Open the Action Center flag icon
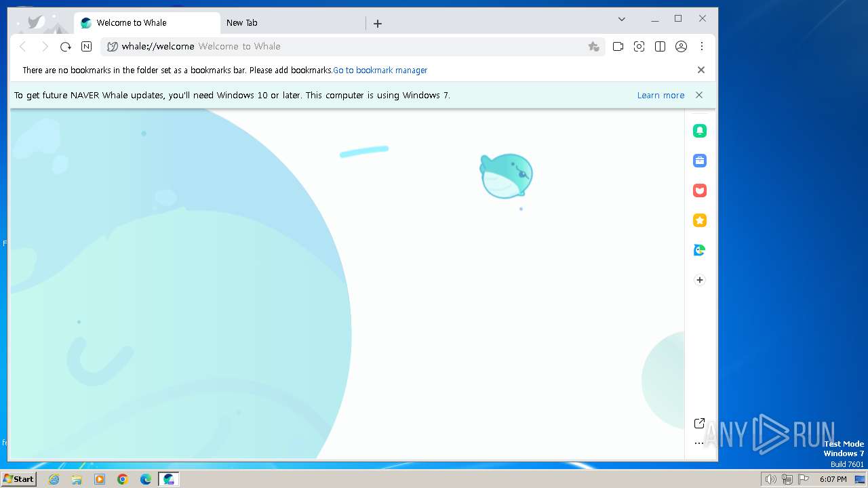 (804, 479)
